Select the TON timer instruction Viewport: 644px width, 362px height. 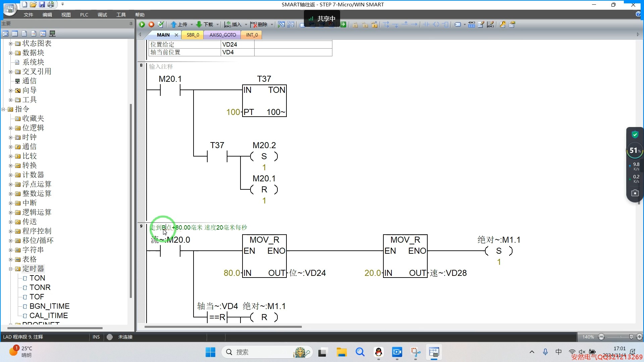point(37,278)
